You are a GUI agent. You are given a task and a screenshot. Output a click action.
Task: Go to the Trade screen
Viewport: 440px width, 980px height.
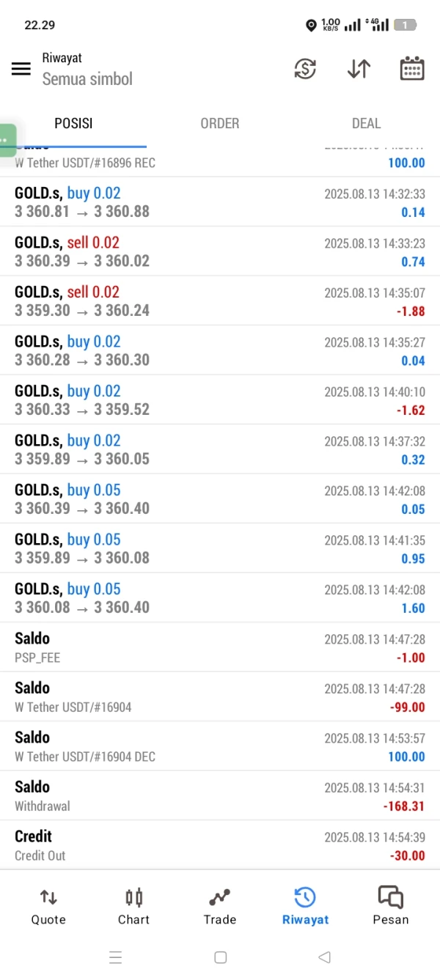[x=219, y=906]
